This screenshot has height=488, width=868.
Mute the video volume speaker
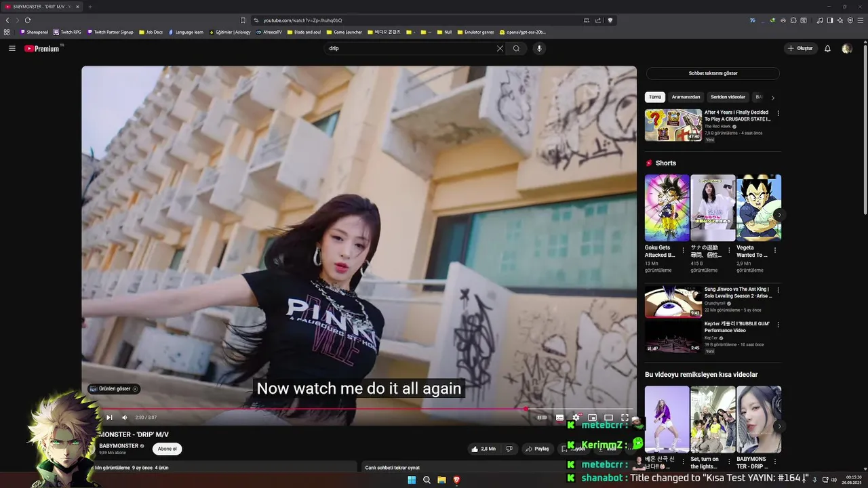point(124,418)
